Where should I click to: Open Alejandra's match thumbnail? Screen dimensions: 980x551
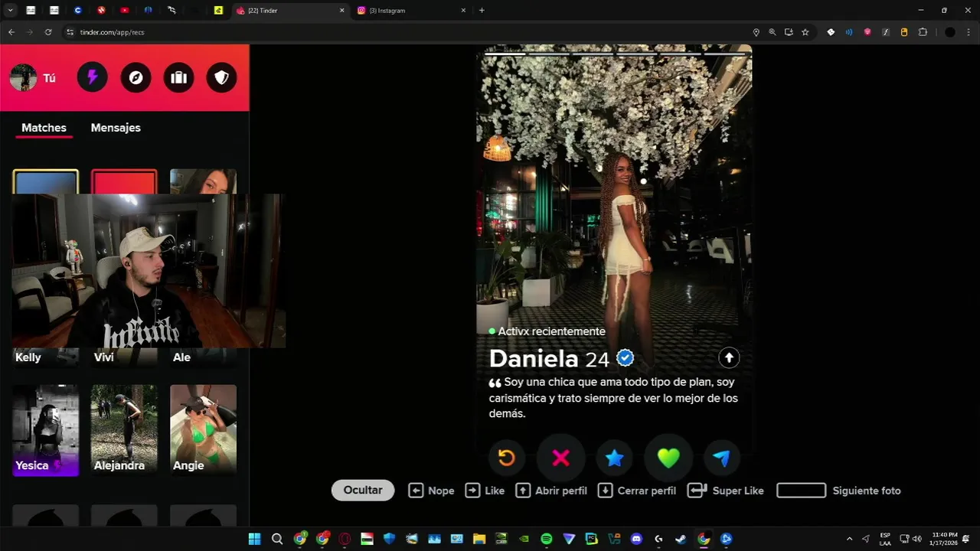tap(124, 430)
